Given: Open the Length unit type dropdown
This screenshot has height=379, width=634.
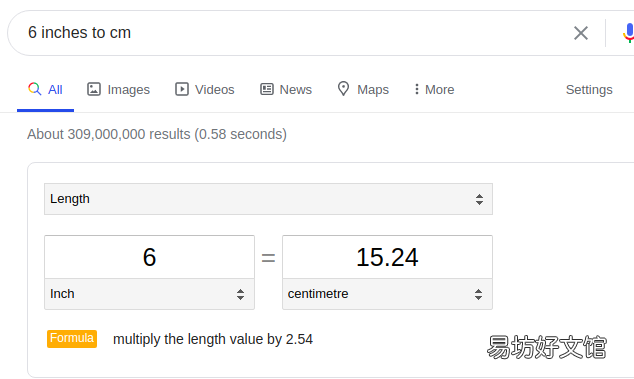Looking at the screenshot, I should pyautogui.click(x=268, y=199).
